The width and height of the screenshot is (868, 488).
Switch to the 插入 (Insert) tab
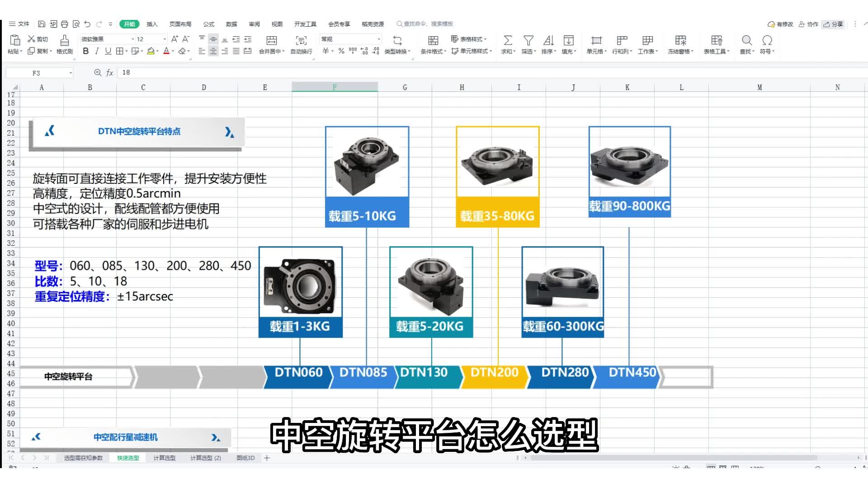click(152, 24)
